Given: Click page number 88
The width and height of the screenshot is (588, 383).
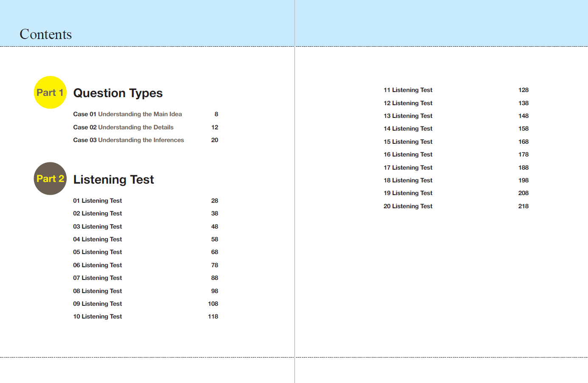Looking at the screenshot, I should 215,278.
